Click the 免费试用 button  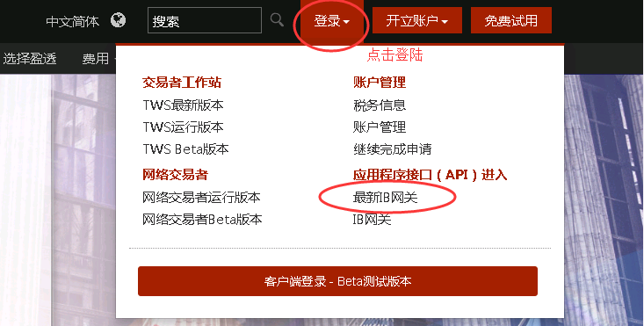(x=511, y=20)
